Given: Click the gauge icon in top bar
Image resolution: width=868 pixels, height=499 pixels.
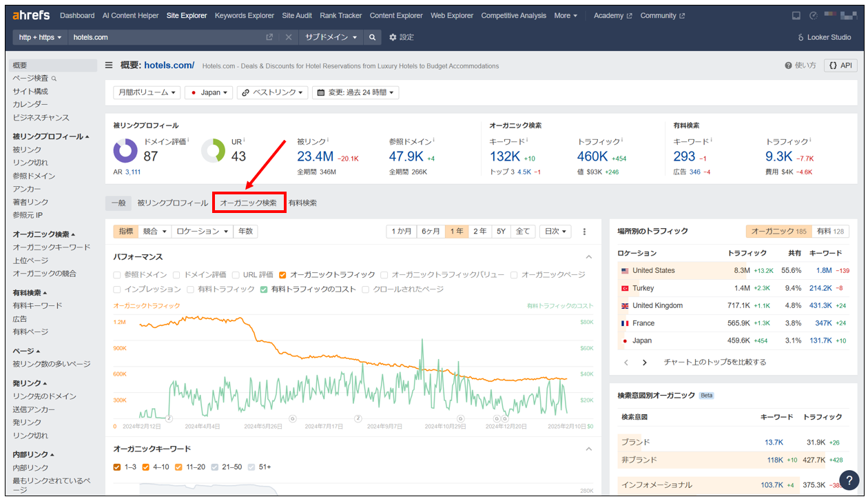Looking at the screenshot, I should [x=814, y=15].
